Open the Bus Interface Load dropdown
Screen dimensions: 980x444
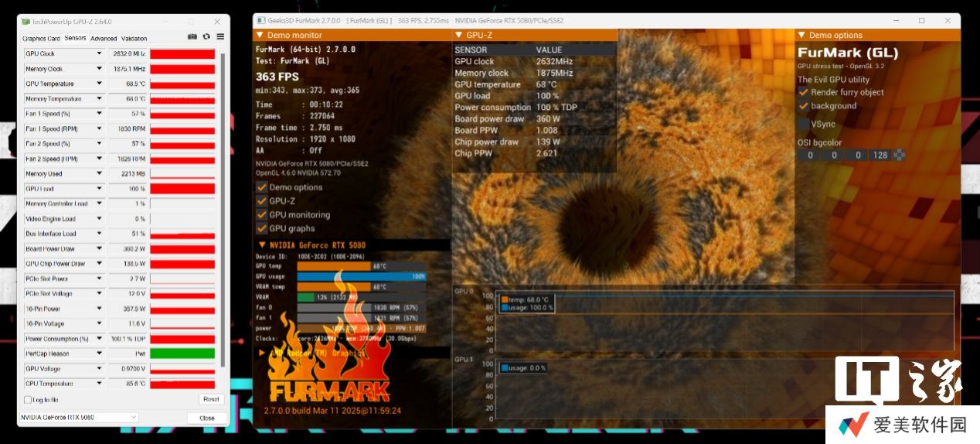point(99,234)
